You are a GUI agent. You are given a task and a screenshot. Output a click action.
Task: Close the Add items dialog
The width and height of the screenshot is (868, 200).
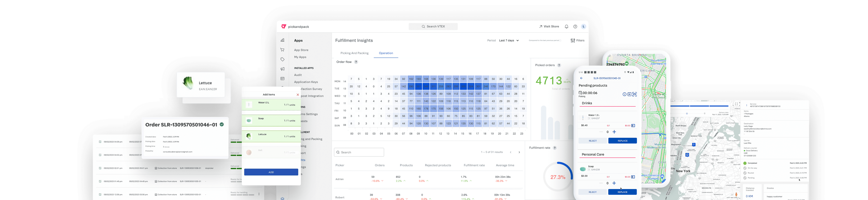(x=298, y=95)
